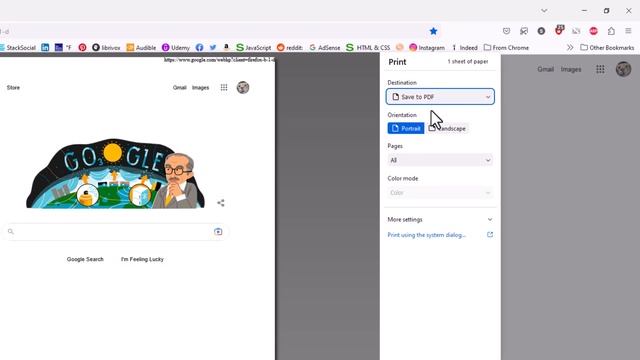This screenshot has width=640, height=360.
Task: Click Google apps grid in print preview
Action: point(224,87)
